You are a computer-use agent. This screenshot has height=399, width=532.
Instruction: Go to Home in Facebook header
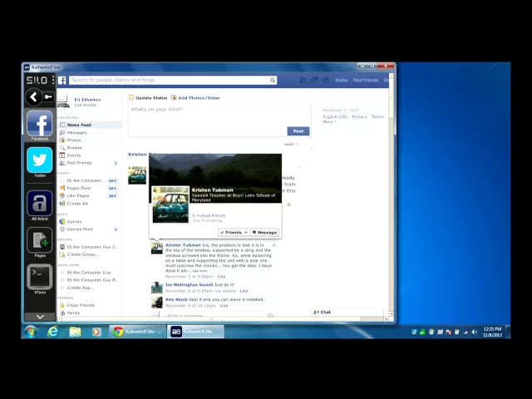pyautogui.click(x=342, y=80)
